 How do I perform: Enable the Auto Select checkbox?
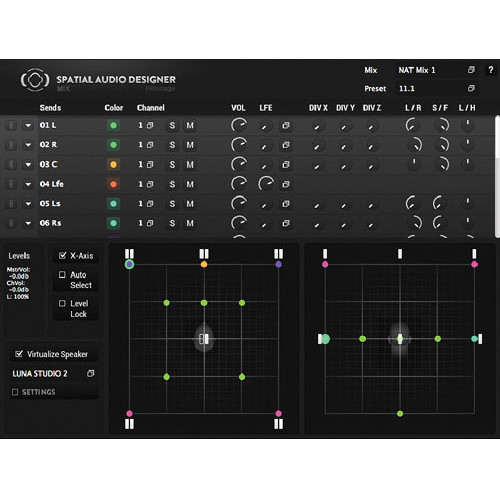(62, 274)
